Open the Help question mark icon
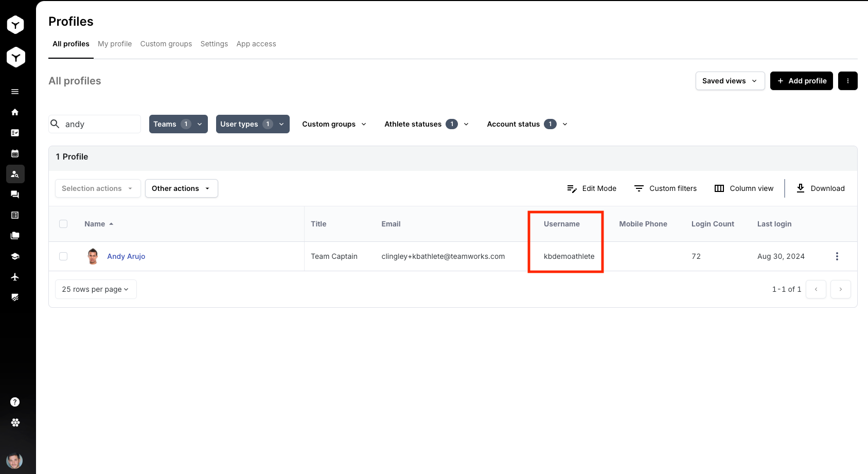Image resolution: width=868 pixels, height=474 pixels. [x=15, y=401]
